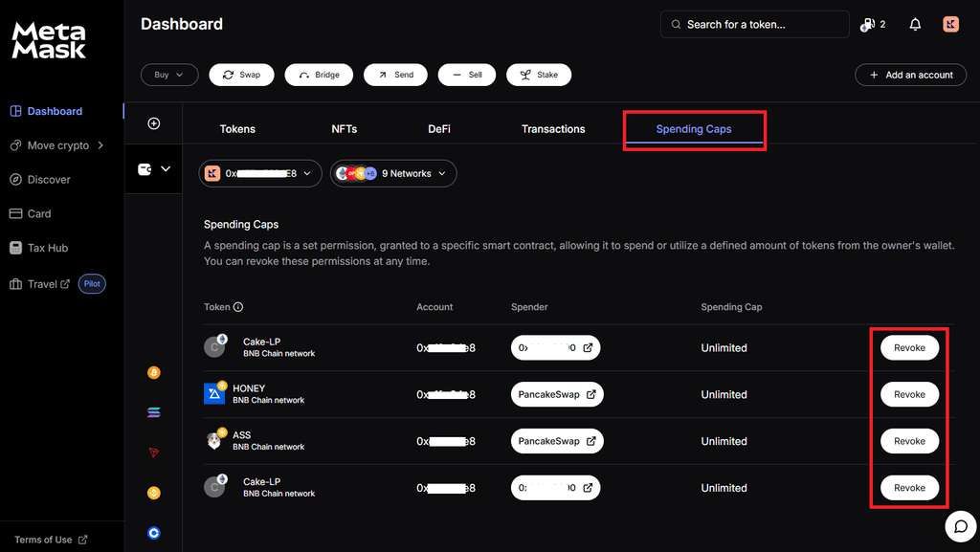Revoke the ASS spending cap
980x552 pixels.
[909, 441]
